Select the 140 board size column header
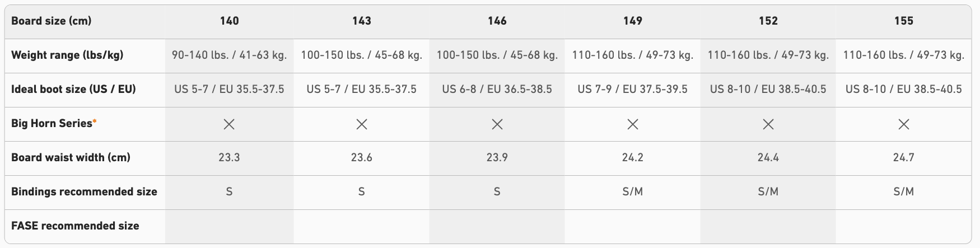 (229, 21)
